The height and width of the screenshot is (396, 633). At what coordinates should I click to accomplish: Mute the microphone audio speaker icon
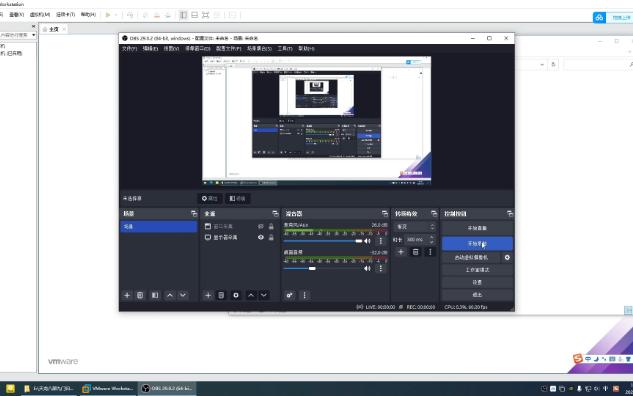(x=367, y=241)
